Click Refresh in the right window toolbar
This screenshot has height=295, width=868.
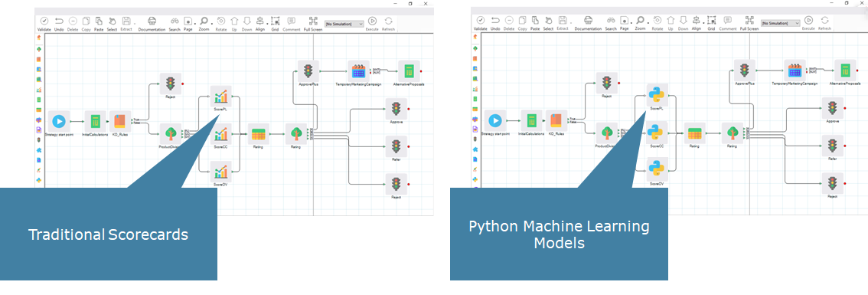pyautogui.click(x=825, y=23)
